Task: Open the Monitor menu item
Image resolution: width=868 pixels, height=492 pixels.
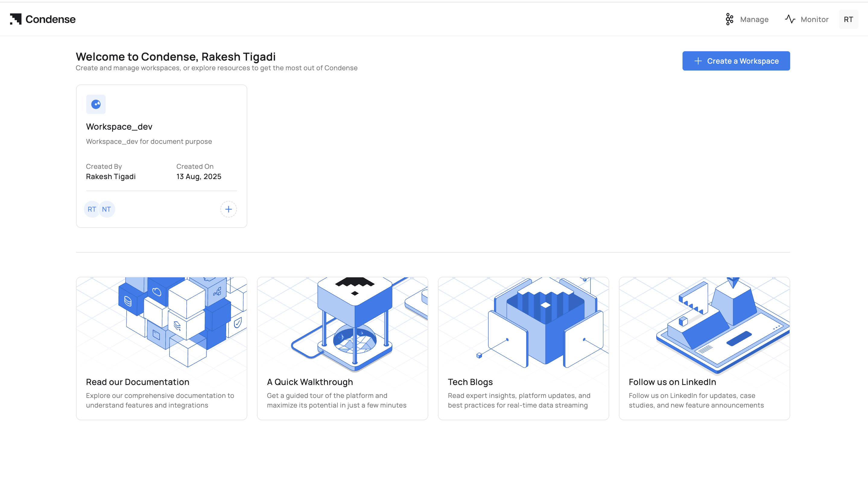Action: 814,19
